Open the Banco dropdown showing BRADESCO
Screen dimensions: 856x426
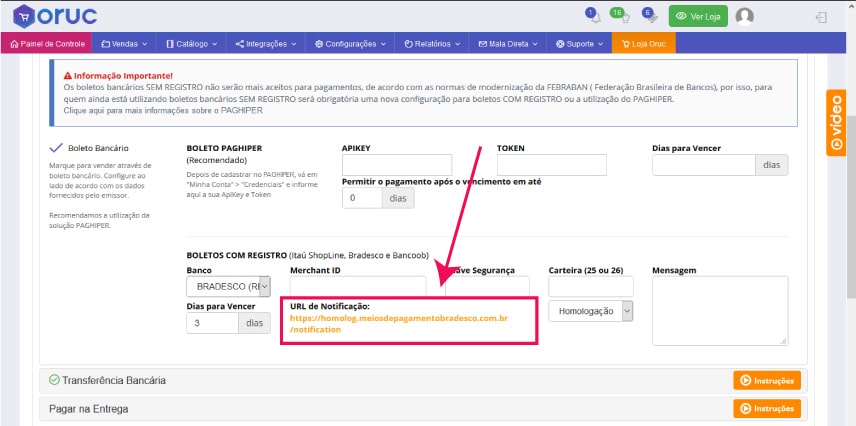click(x=228, y=286)
